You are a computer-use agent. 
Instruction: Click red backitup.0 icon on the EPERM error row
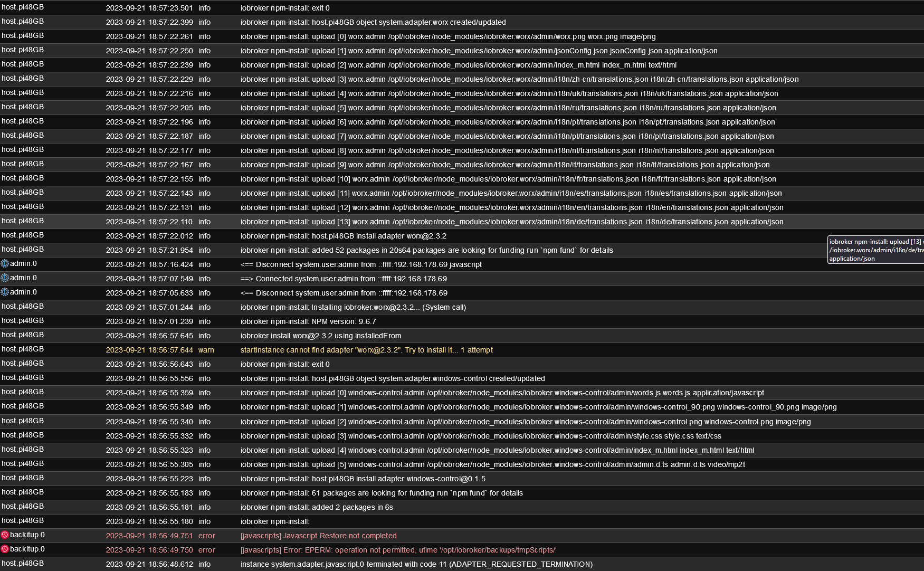tap(5, 549)
